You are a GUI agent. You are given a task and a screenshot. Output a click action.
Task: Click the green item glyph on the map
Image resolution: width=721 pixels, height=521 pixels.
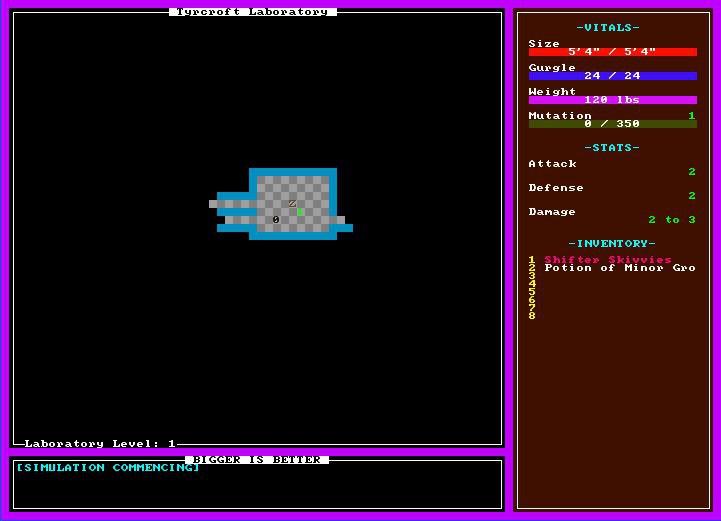coord(300,212)
